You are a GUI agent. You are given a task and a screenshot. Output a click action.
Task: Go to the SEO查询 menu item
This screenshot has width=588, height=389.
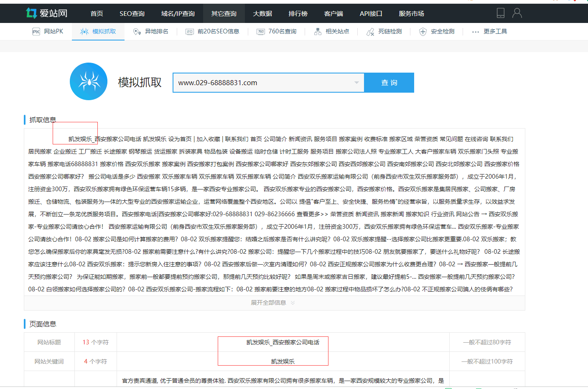click(x=132, y=14)
